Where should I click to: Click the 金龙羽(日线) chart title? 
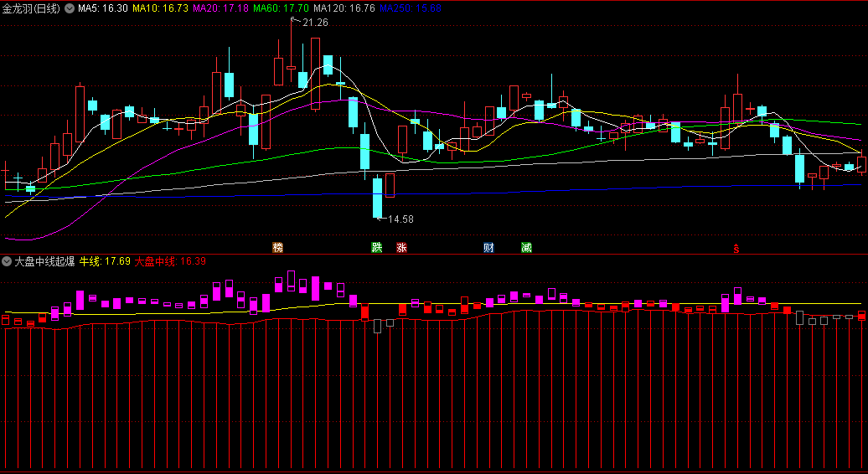click(x=31, y=8)
